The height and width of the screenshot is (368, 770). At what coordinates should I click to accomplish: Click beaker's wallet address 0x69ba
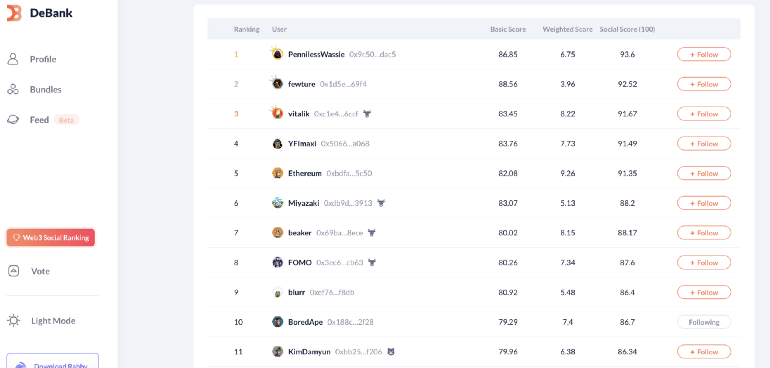[339, 233]
